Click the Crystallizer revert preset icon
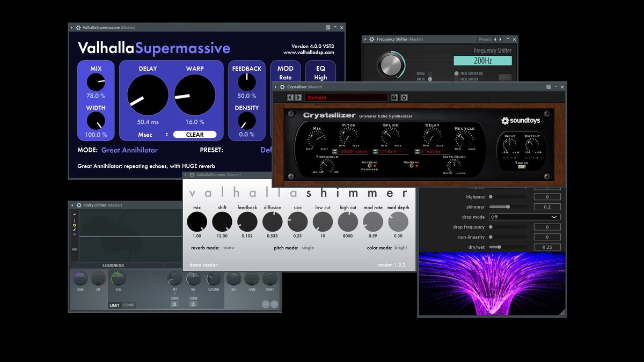 point(404,98)
